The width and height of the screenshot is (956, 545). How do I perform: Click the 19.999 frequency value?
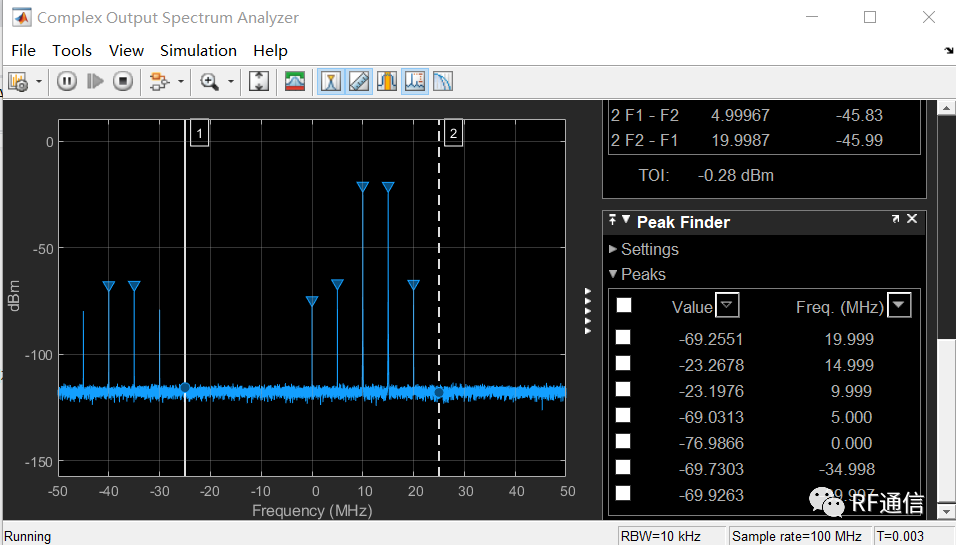coord(849,339)
